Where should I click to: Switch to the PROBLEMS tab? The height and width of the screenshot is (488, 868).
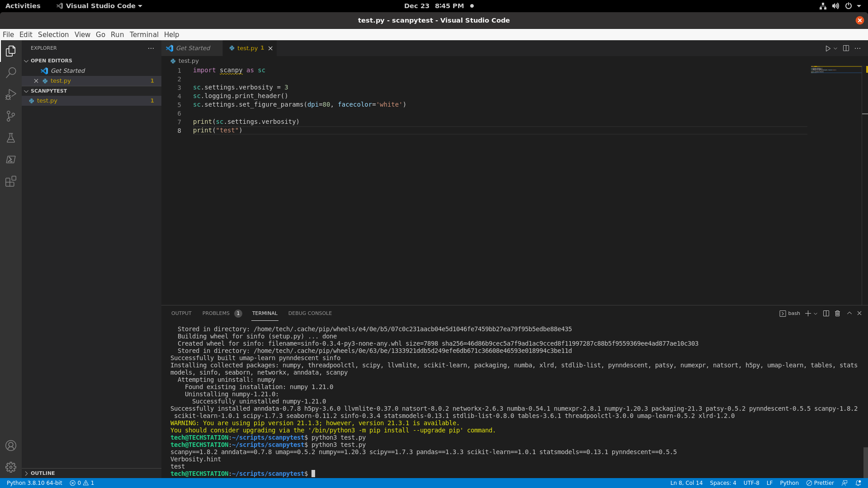(216, 313)
